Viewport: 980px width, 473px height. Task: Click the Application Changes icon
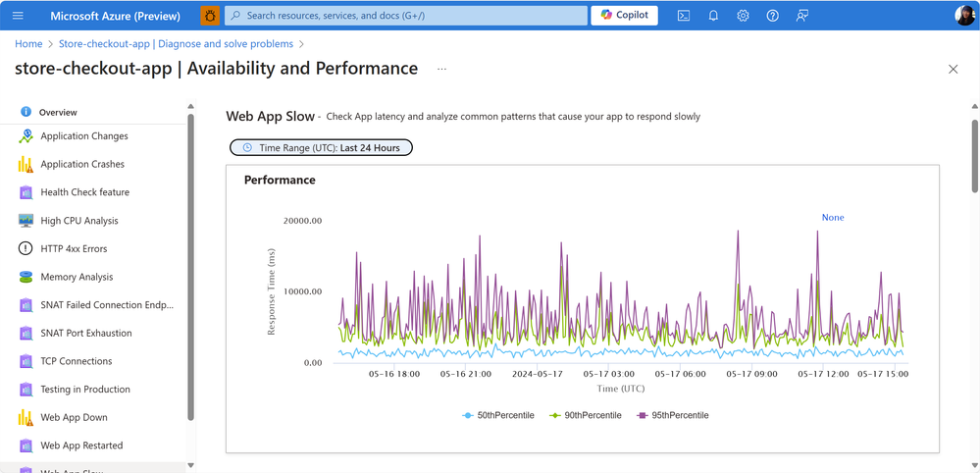pos(26,135)
